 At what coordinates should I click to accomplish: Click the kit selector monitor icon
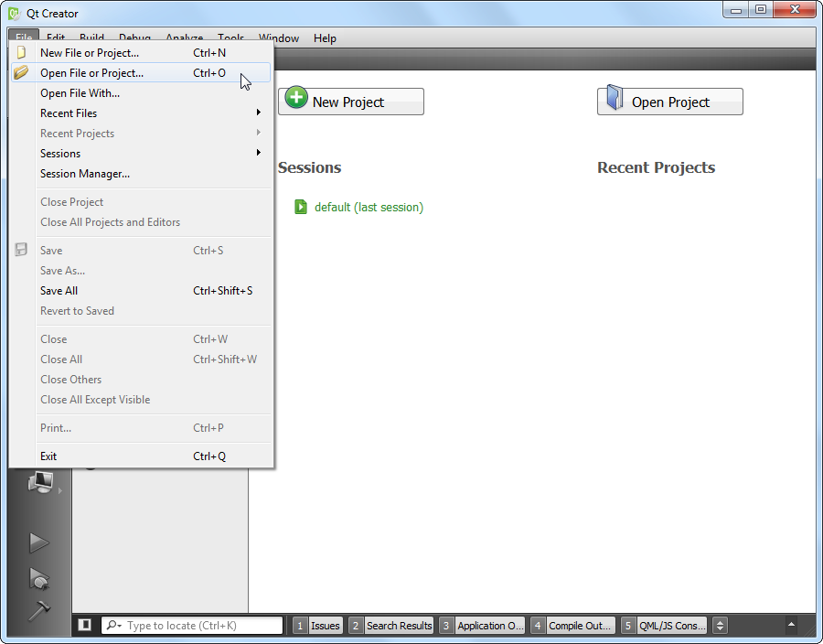click(40, 482)
